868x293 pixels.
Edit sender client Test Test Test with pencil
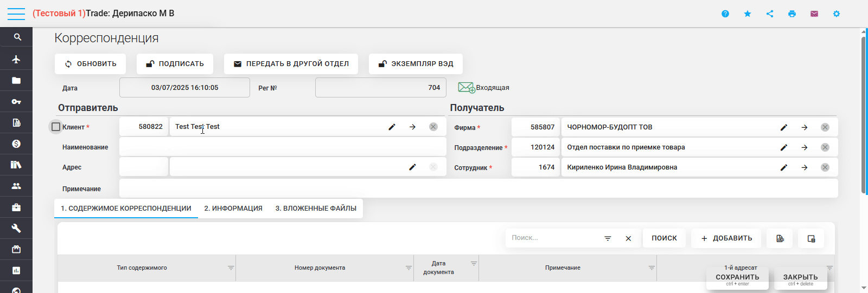(392, 127)
